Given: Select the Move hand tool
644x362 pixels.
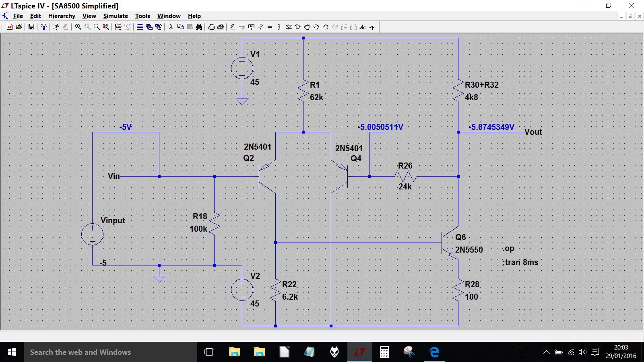Looking at the screenshot, I should point(307,27).
